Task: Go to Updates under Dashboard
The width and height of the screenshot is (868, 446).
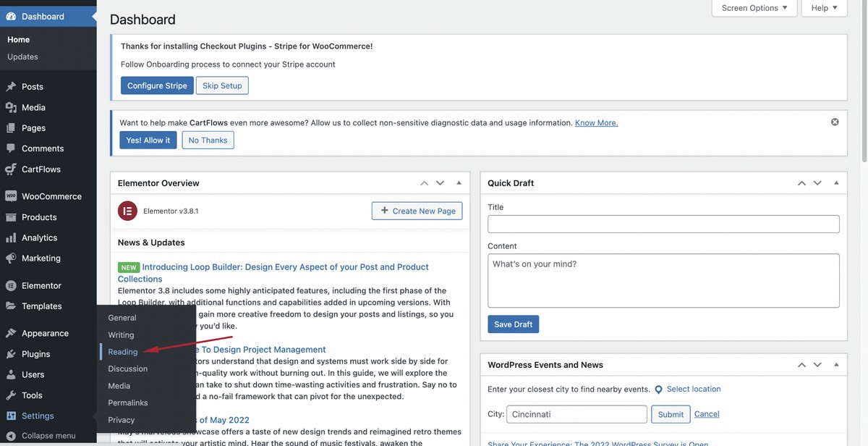Action: 22,56
